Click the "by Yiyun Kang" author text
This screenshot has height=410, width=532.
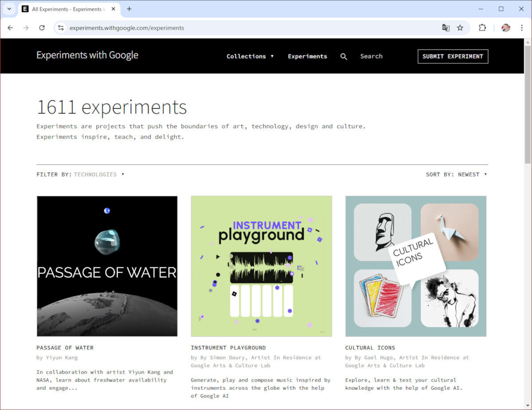[57, 357]
